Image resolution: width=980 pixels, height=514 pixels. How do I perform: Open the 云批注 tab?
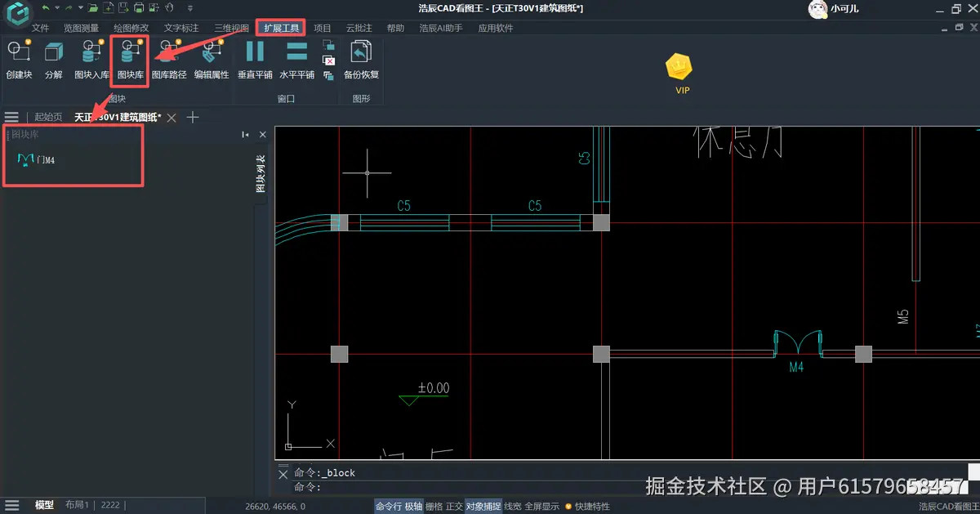[359, 28]
